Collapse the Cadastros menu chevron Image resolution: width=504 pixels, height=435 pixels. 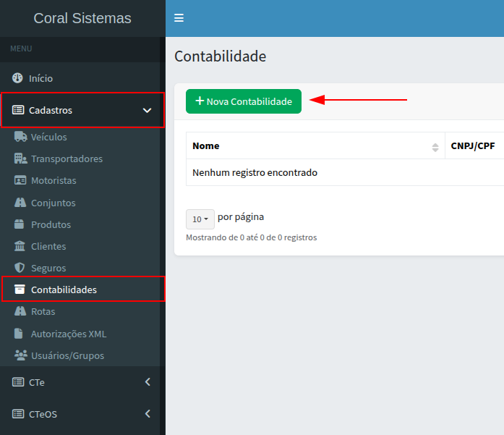(x=147, y=111)
